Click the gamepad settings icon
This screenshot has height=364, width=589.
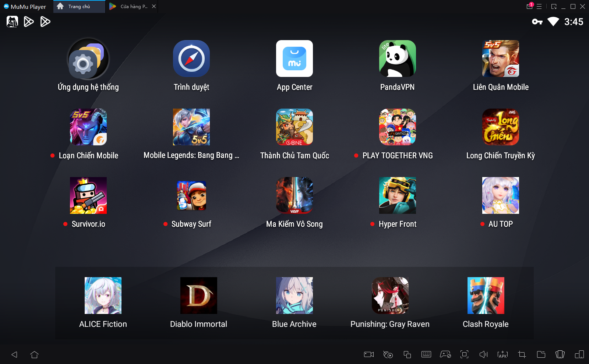(445, 354)
